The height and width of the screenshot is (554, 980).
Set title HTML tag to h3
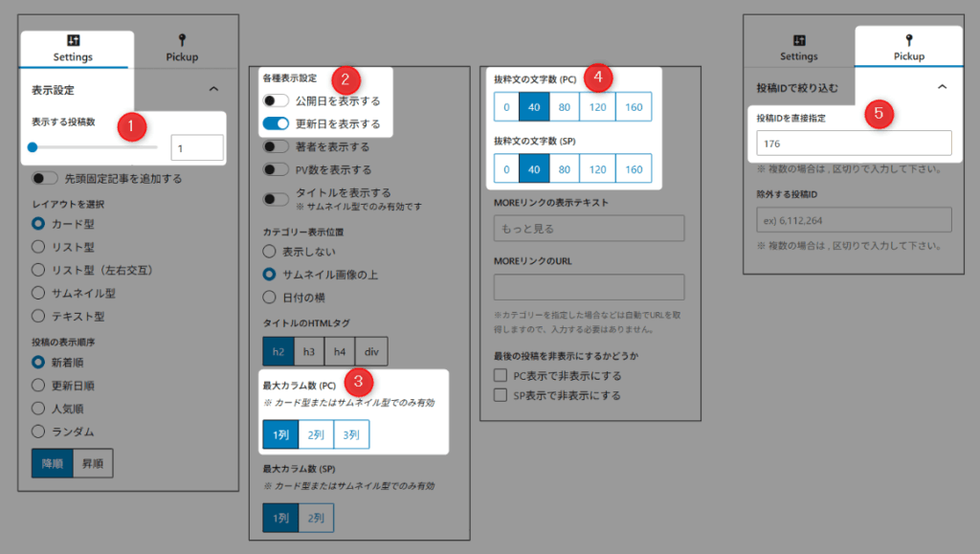tap(309, 352)
